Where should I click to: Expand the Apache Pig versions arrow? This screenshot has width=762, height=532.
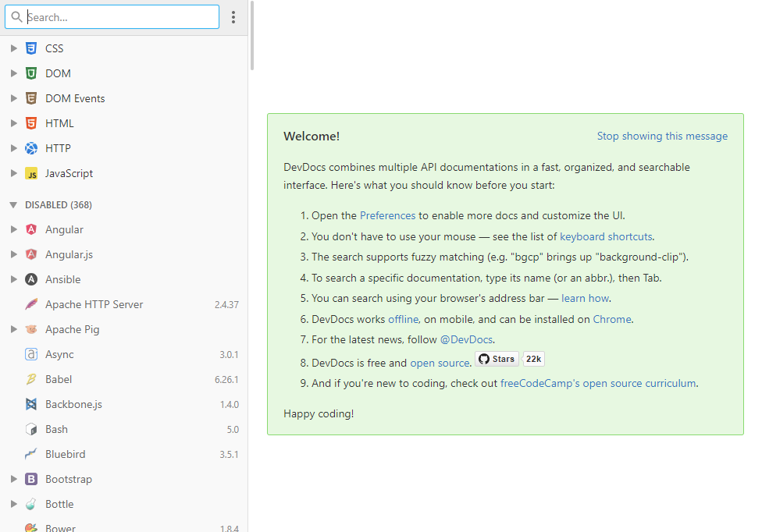click(x=13, y=330)
